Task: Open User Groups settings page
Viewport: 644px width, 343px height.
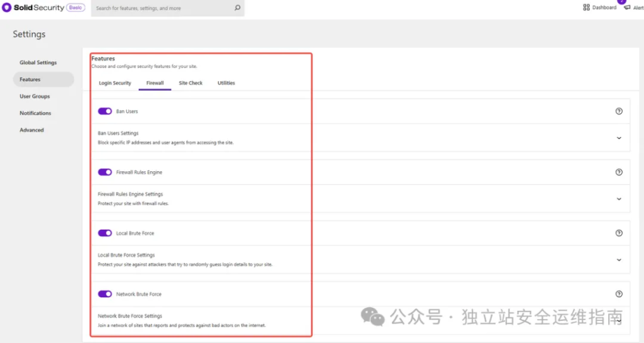Action: pos(35,96)
